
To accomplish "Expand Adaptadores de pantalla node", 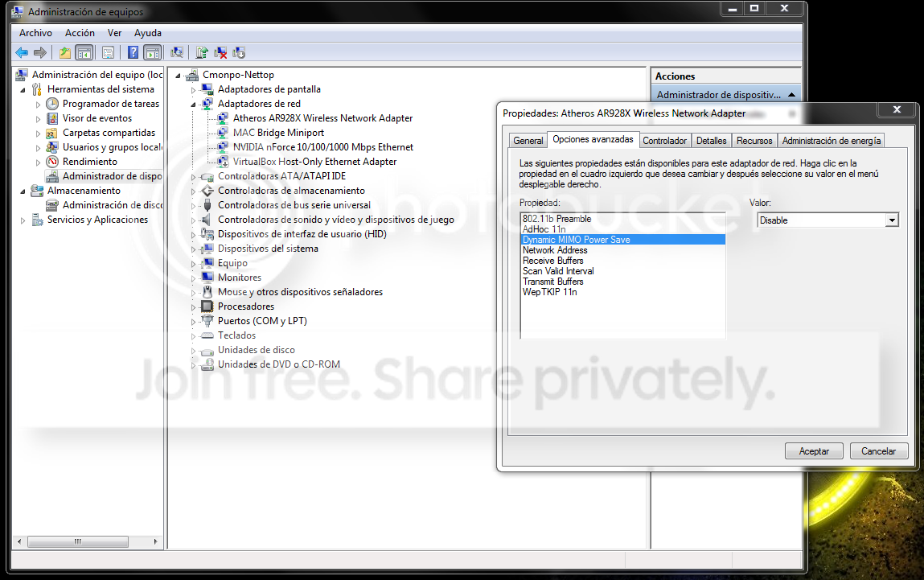I will point(193,89).
